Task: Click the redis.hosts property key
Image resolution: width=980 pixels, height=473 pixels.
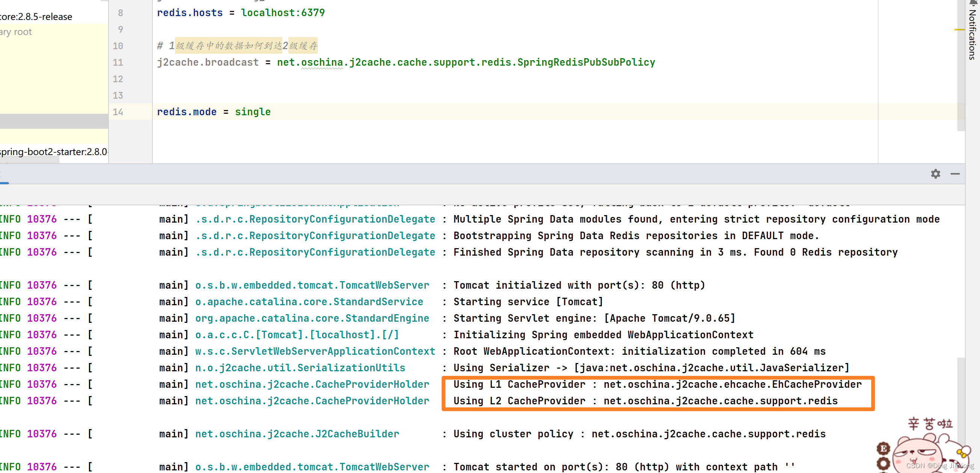Action: point(190,13)
